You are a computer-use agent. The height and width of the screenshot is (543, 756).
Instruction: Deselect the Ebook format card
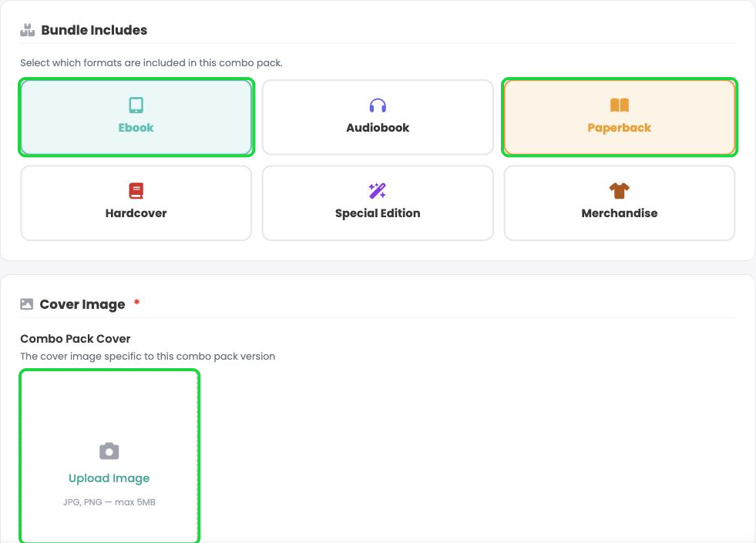136,117
